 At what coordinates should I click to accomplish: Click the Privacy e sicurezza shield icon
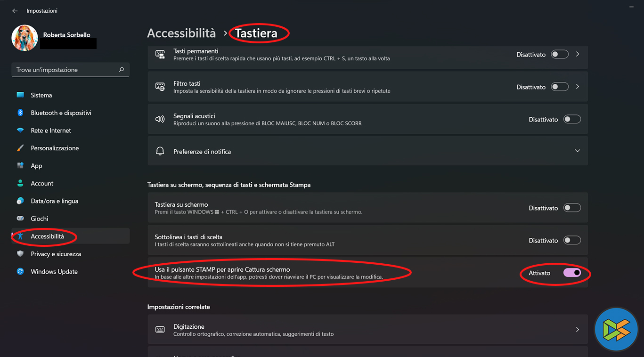pos(20,254)
